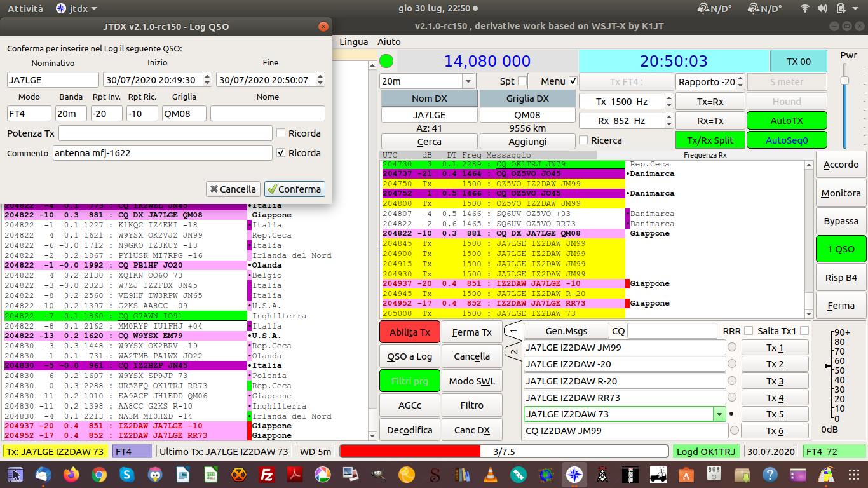Open Skype from the dock

tap(127, 474)
